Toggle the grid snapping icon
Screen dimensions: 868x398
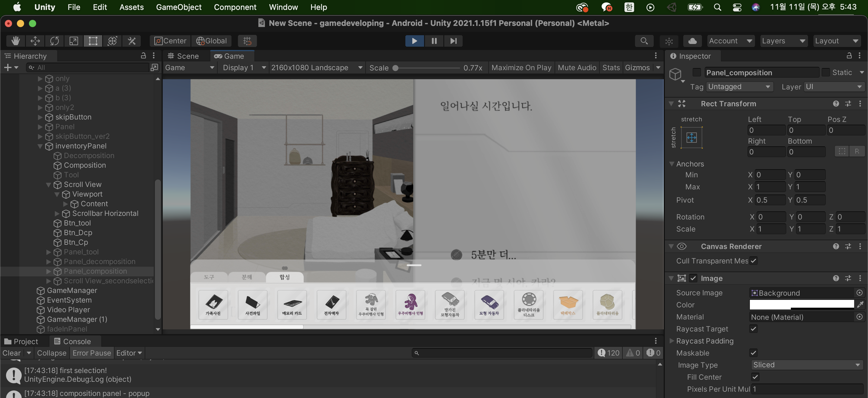(247, 41)
